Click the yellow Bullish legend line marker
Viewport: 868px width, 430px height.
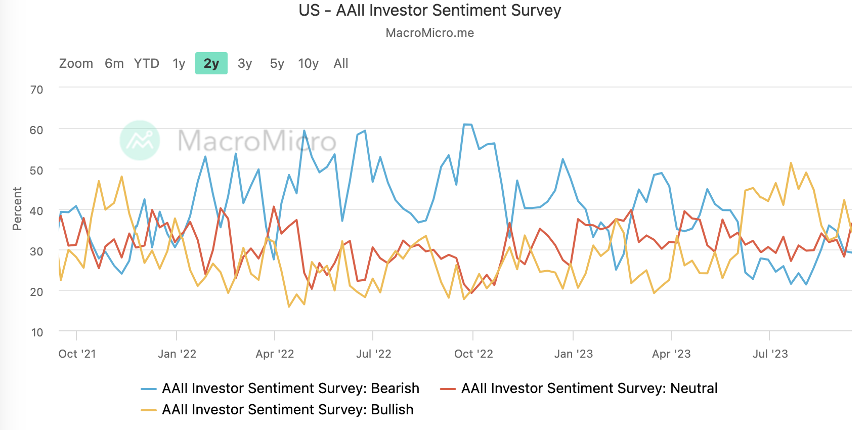click(149, 410)
